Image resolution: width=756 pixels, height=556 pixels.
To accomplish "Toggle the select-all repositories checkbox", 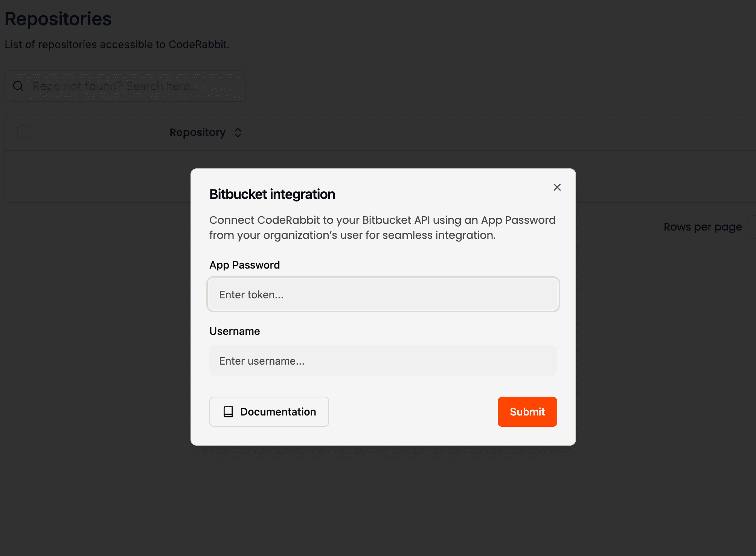I will coord(23,132).
